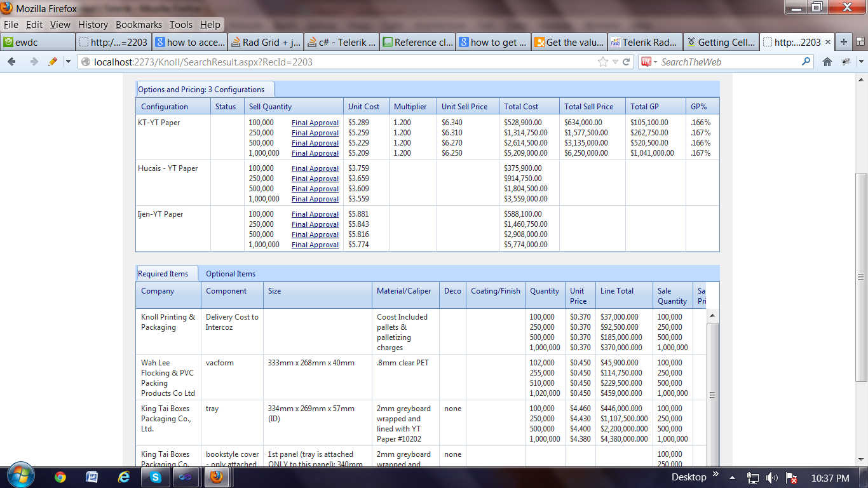Click the Firefox taskbar button

pyautogui.click(x=217, y=477)
